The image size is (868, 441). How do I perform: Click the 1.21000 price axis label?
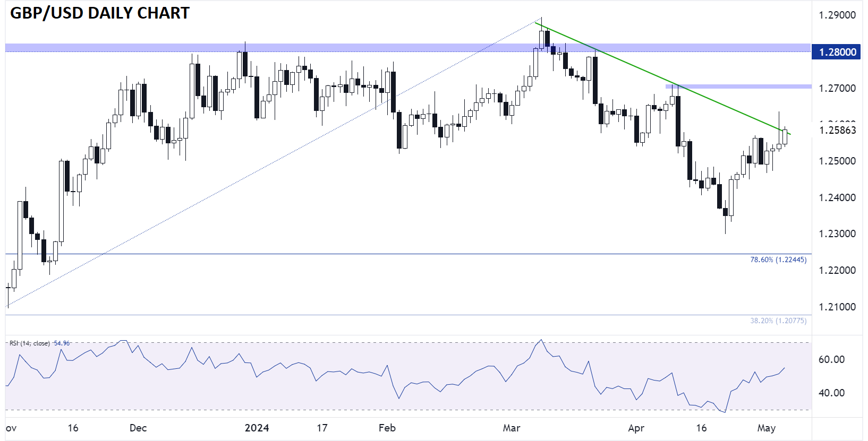coord(837,307)
